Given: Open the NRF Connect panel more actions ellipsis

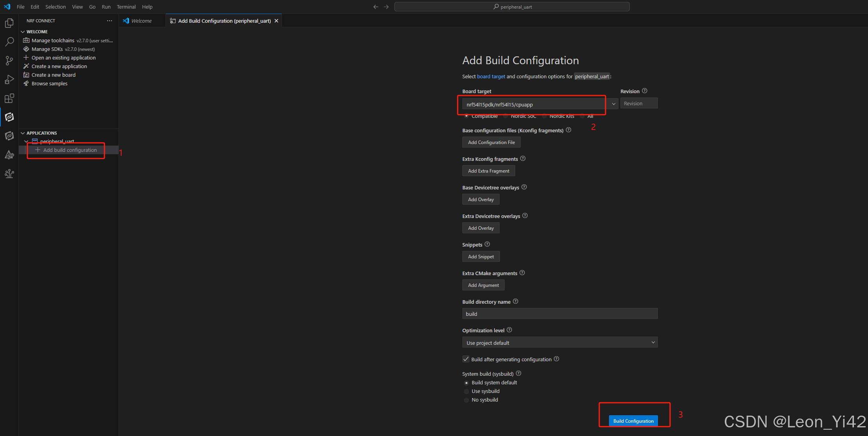Looking at the screenshot, I should 110,21.
